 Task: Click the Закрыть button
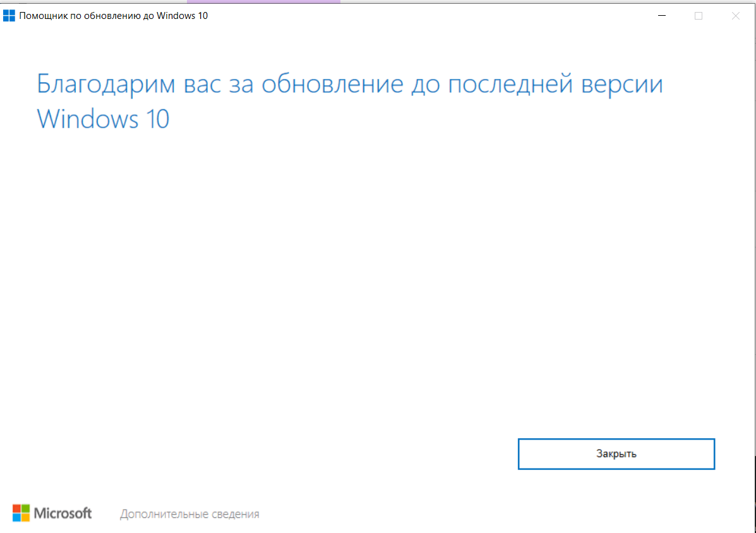[x=616, y=453]
